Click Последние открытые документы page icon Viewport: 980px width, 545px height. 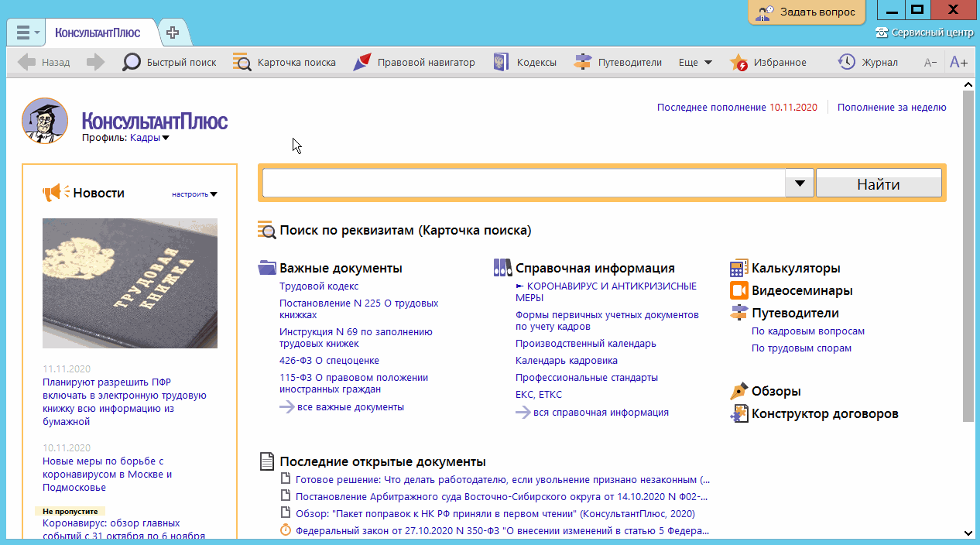click(266, 462)
